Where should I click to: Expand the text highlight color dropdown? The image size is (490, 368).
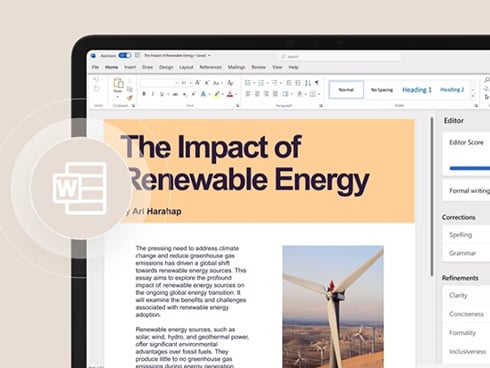coord(223,94)
